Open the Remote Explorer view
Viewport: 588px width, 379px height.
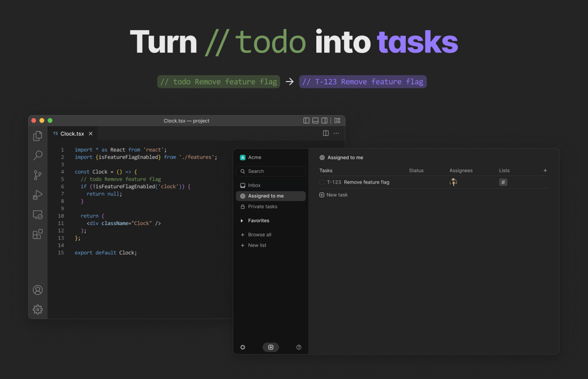point(38,215)
